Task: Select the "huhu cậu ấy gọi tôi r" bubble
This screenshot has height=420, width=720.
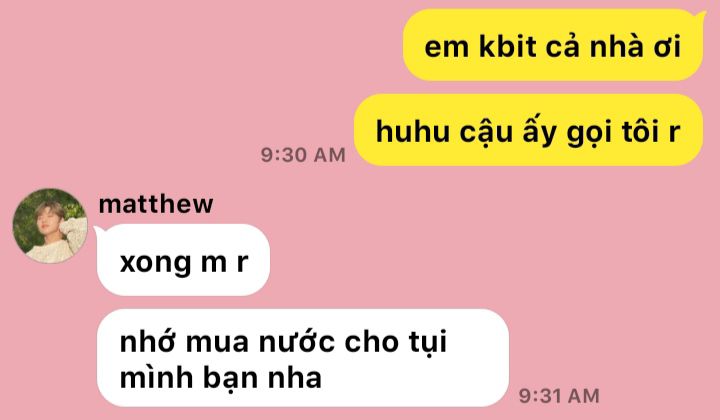Action: click(529, 130)
